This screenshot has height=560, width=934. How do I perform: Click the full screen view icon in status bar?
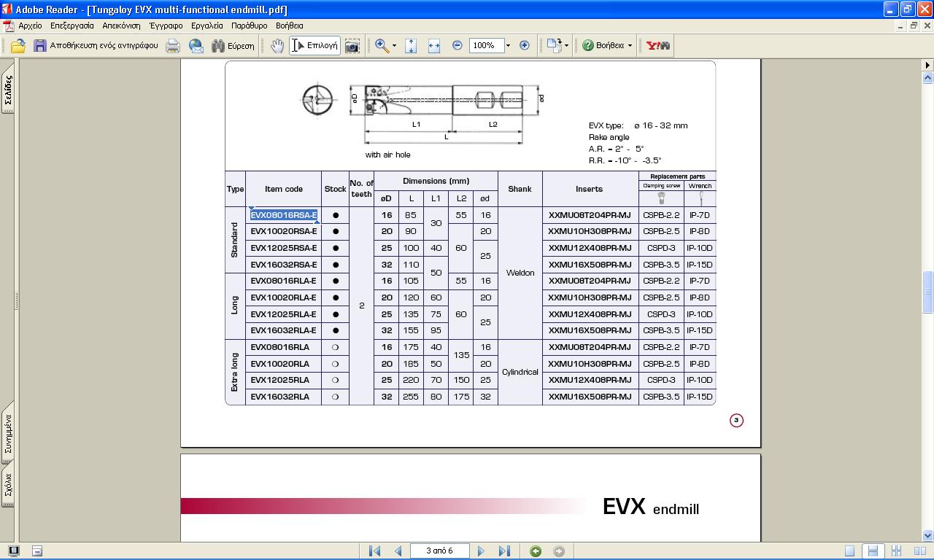(13, 551)
